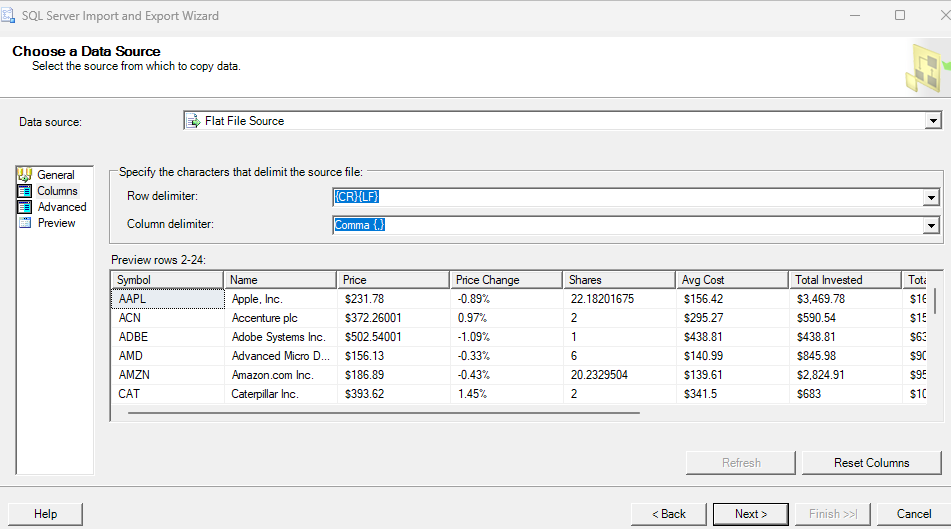Click the Accenture plc name cell
This screenshot has width=951, height=529.
(x=281, y=318)
